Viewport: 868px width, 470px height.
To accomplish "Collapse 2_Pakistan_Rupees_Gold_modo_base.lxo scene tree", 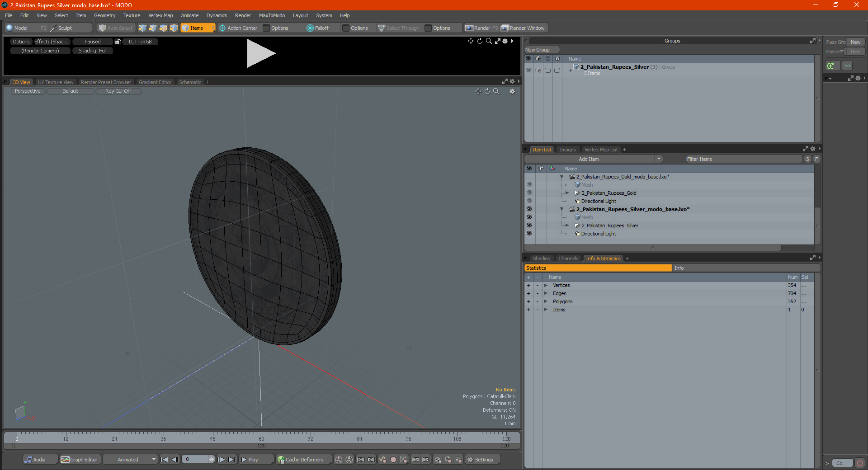I will click(x=562, y=177).
